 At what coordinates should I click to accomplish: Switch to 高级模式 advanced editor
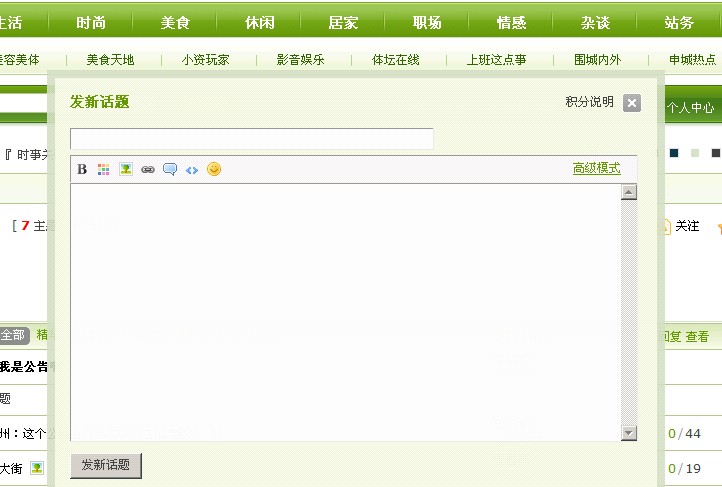tap(596, 168)
